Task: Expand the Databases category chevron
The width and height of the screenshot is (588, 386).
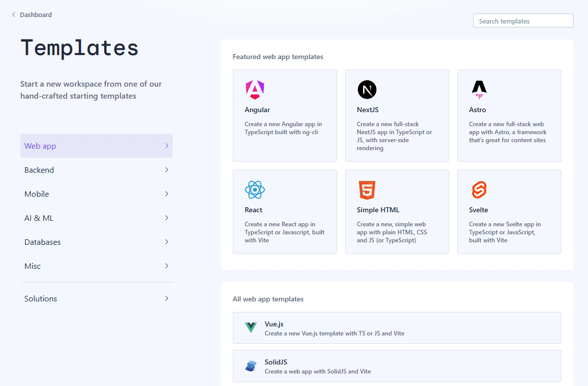Action: (x=166, y=242)
